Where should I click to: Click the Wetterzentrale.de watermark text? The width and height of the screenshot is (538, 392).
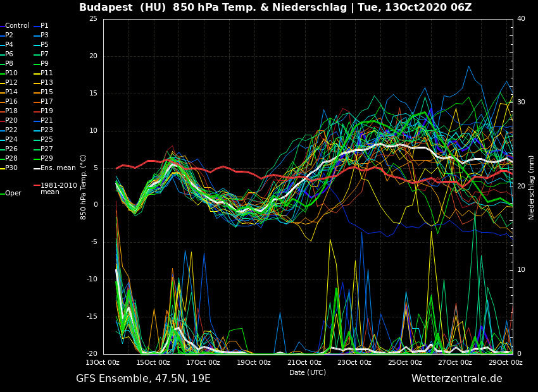pos(456,379)
